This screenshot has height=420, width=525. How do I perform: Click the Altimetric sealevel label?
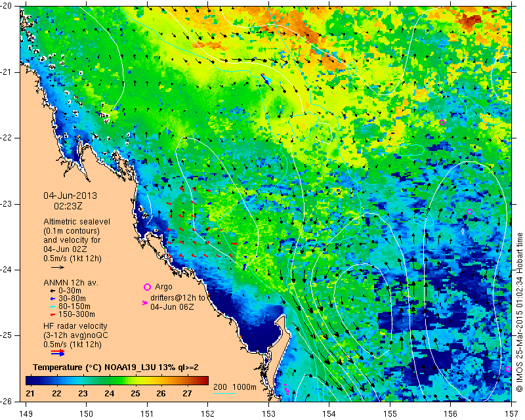[77, 222]
